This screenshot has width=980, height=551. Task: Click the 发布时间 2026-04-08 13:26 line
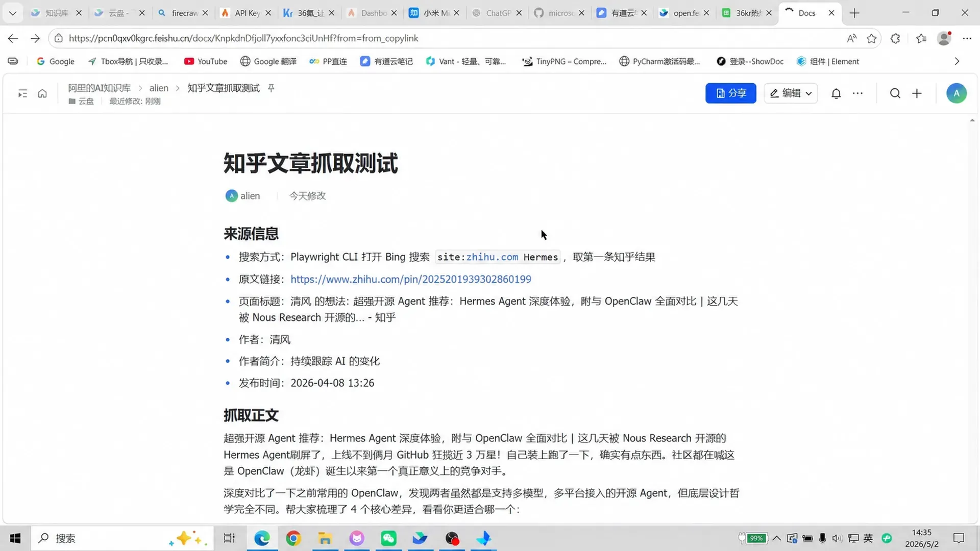pos(306,383)
